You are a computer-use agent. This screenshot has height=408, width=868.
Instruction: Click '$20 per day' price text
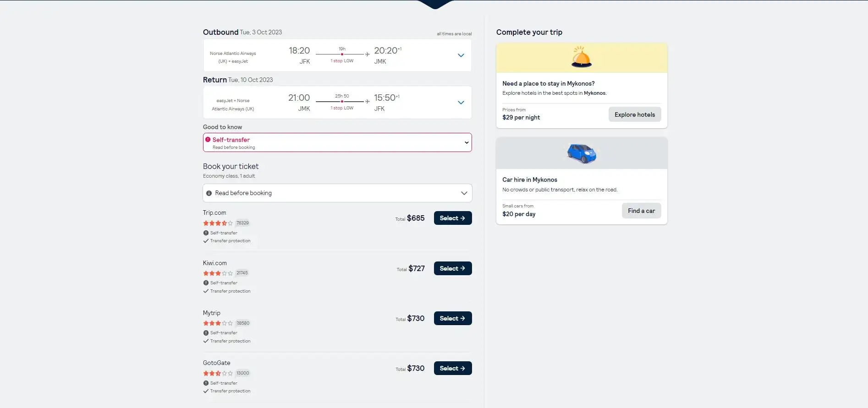pyautogui.click(x=519, y=214)
